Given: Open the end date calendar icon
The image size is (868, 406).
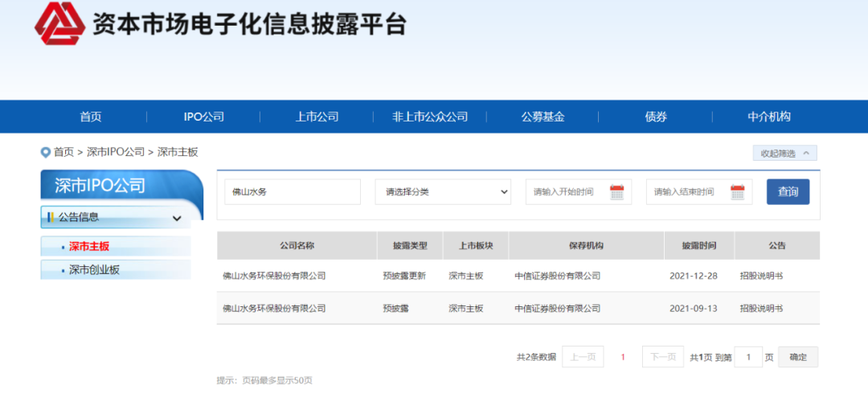Looking at the screenshot, I should click(737, 192).
